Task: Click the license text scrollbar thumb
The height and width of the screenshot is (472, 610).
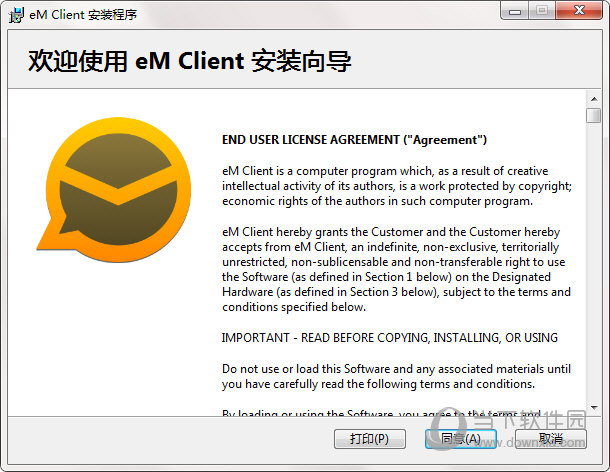Action: tap(594, 116)
